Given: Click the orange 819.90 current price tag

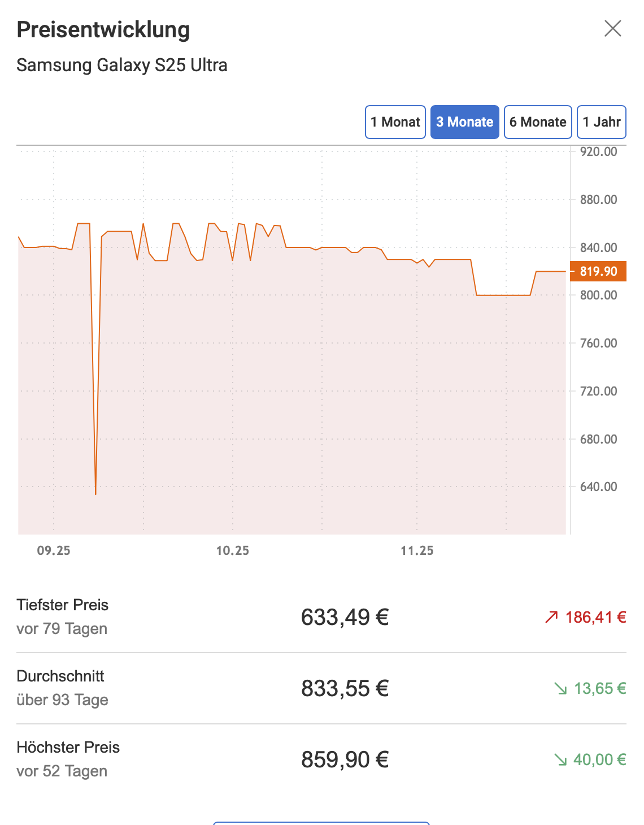Looking at the screenshot, I should (x=598, y=271).
